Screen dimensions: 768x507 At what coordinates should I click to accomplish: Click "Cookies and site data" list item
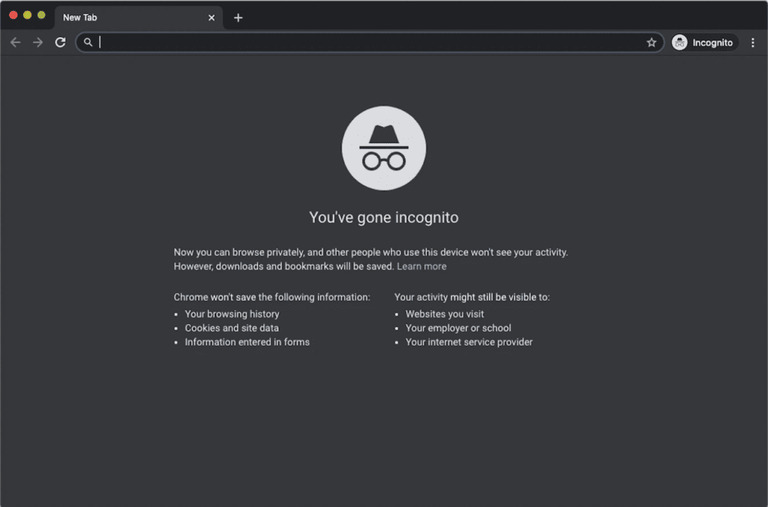coord(232,328)
